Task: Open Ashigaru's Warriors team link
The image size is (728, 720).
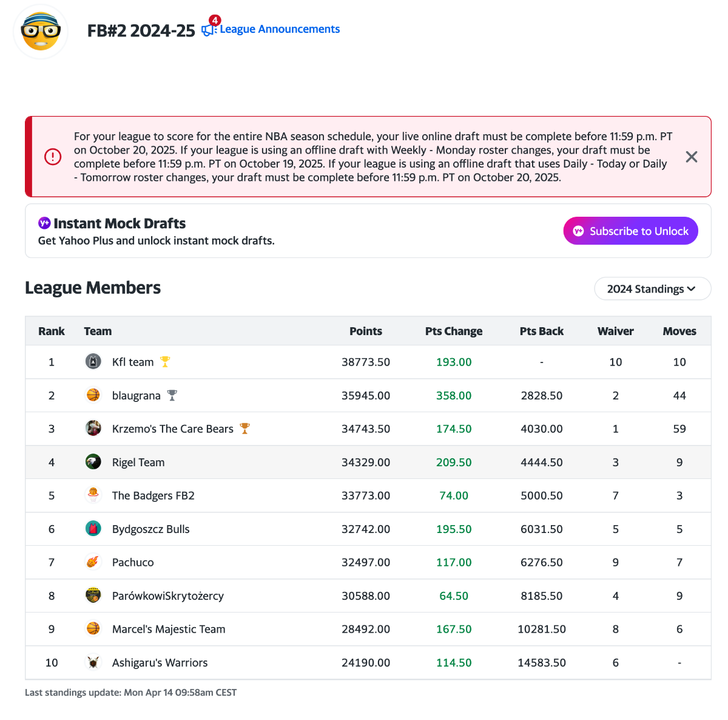Action: 160,663
